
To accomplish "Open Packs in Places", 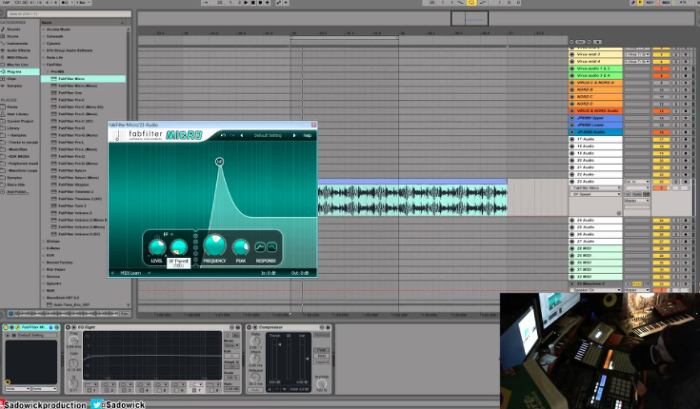I will pyautogui.click(x=12, y=107).
